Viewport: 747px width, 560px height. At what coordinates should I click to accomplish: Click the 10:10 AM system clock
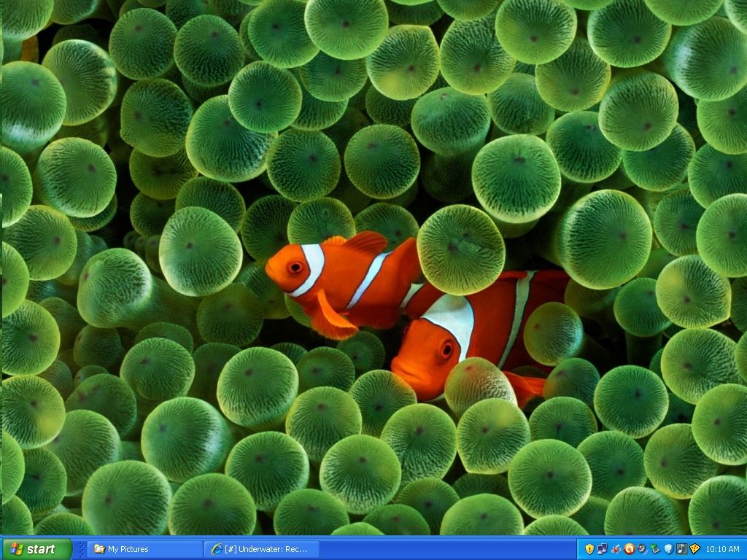[723, 549]
